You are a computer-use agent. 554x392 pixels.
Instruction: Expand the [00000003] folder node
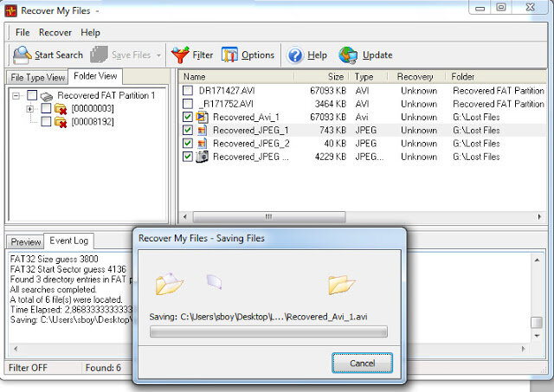coord(30,109)
